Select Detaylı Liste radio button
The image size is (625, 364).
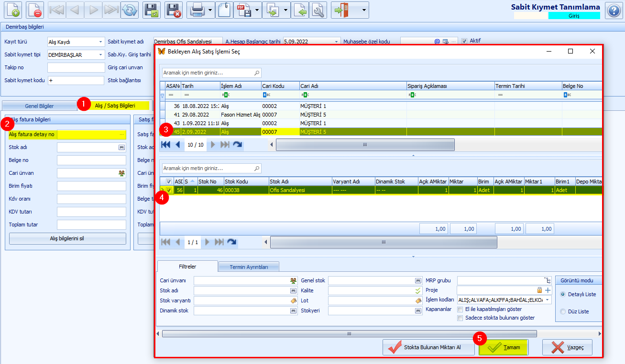(x=562, y=294)
